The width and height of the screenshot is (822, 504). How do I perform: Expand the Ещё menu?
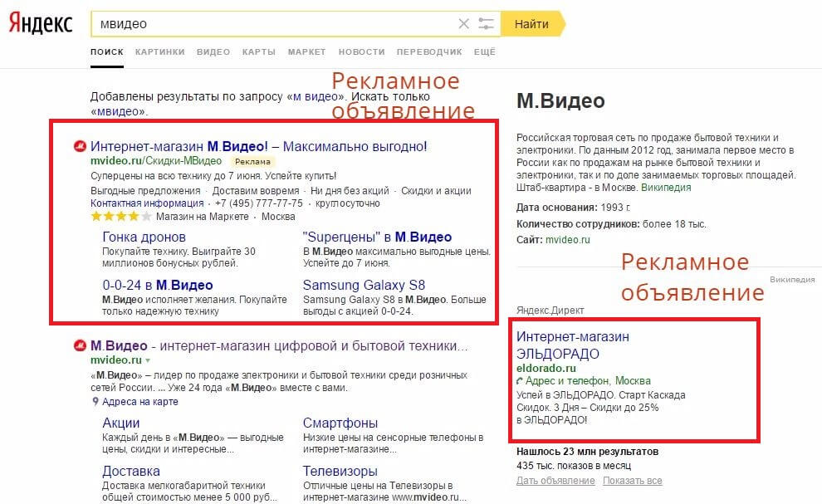(485, 52)
